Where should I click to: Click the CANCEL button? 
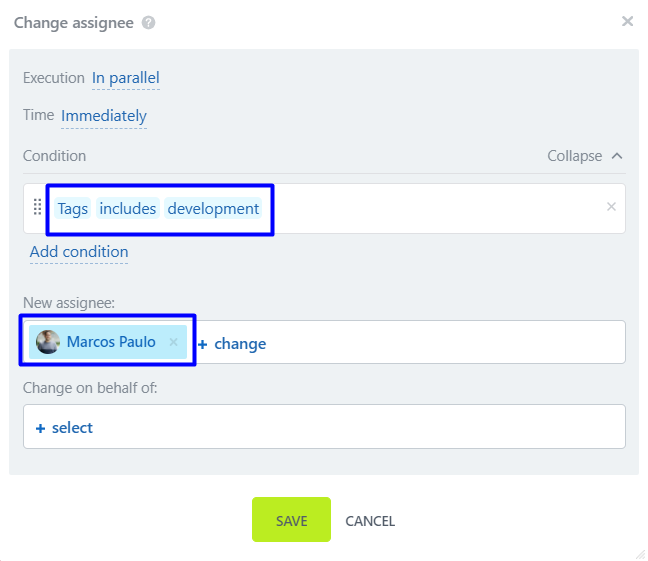370,521
